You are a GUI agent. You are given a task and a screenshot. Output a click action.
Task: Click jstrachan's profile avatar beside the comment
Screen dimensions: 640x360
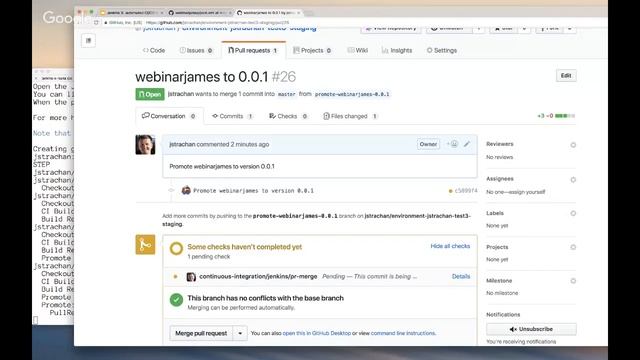[145, 144]
